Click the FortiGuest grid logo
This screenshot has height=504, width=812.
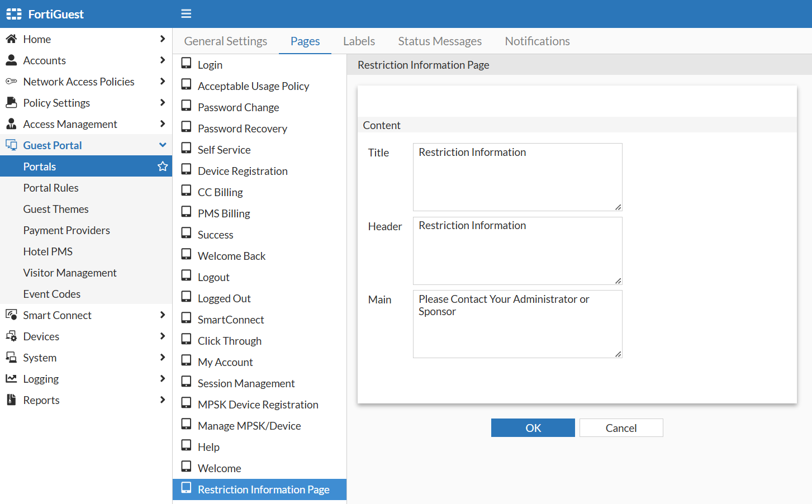click(x=13, y=13)
